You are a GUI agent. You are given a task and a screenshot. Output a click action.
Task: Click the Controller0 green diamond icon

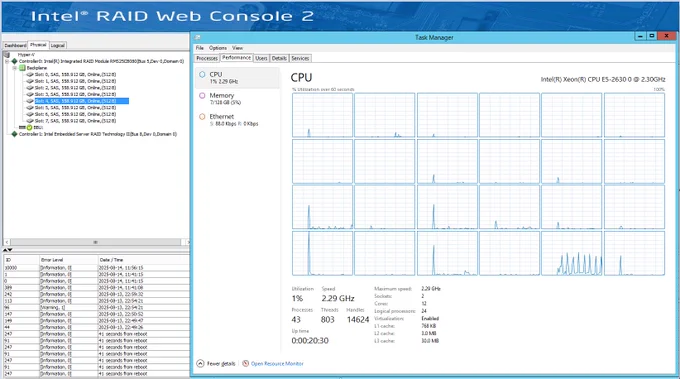14,62
